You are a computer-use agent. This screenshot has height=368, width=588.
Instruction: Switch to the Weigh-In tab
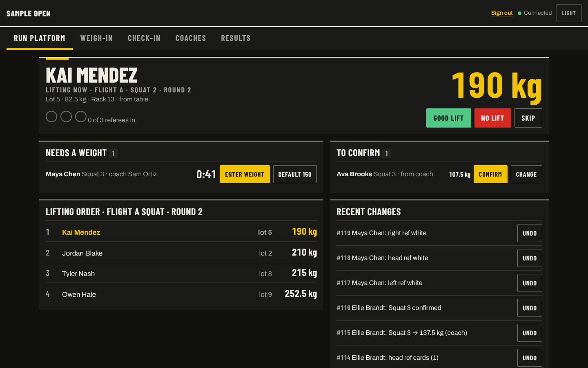96,38
